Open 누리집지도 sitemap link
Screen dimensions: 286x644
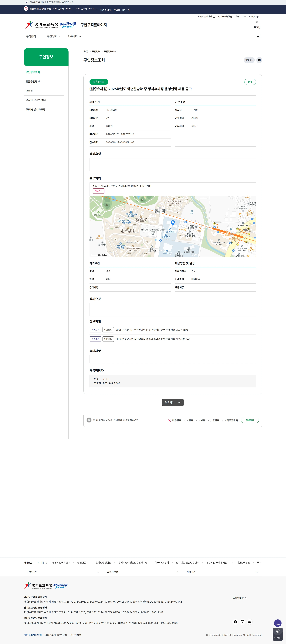(240, 598)
